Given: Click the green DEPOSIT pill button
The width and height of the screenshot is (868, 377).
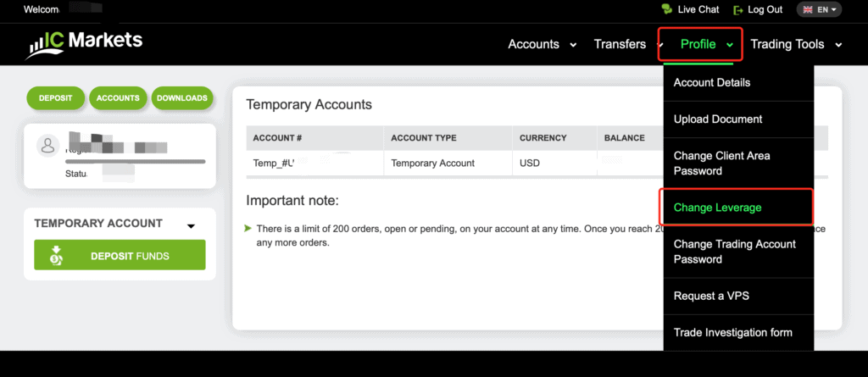Looking at the screenshot, I should (55, 98).
